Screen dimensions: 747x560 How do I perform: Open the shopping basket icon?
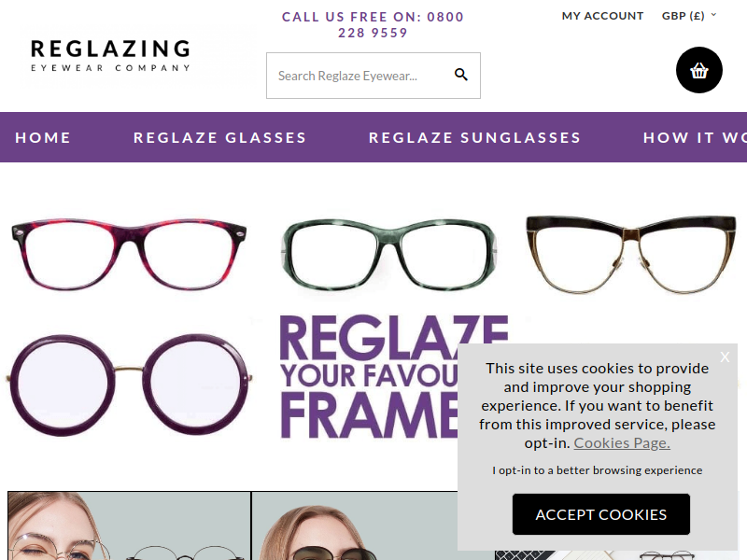click(x=698, y=70)
